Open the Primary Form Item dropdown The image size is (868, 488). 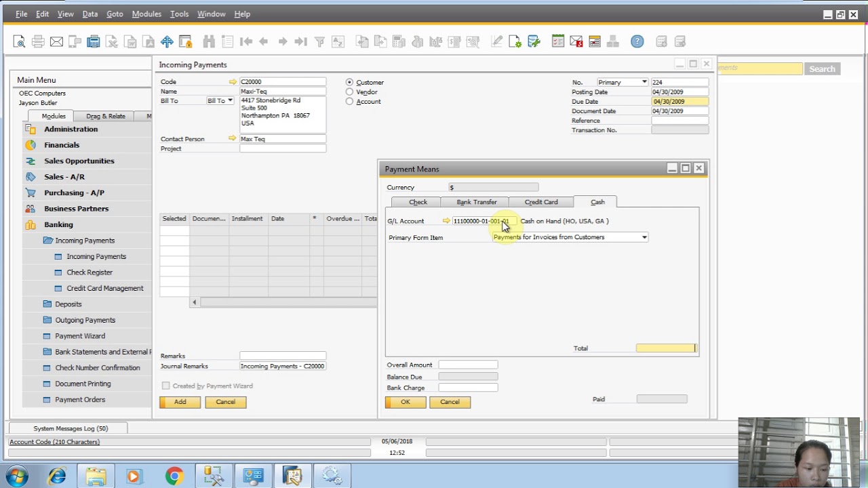pos(644,237)
